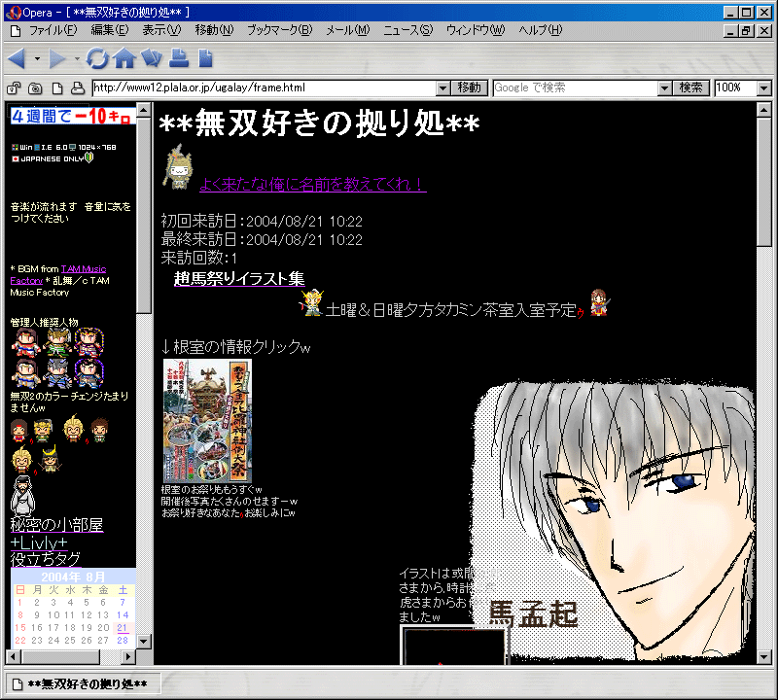The image size is (778, 700).
Task: Click the sidebar horizontal scroll-left arrow
Action: (14, 657)
